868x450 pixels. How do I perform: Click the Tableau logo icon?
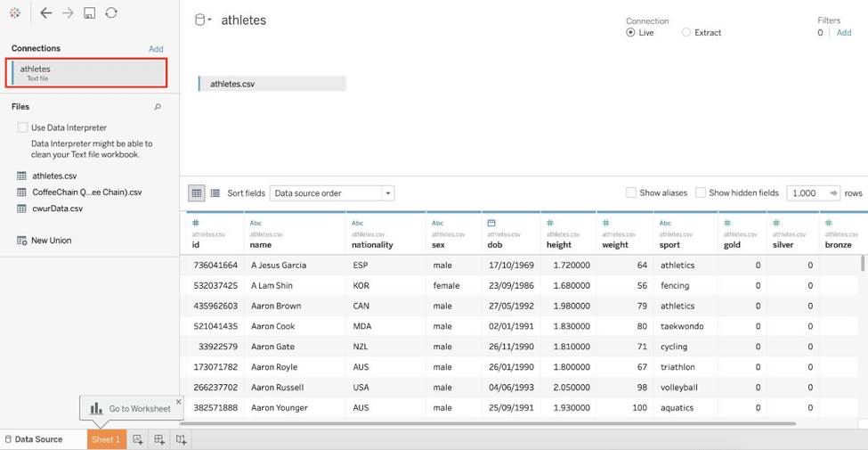pyautogui.click(x=14, y=13)
